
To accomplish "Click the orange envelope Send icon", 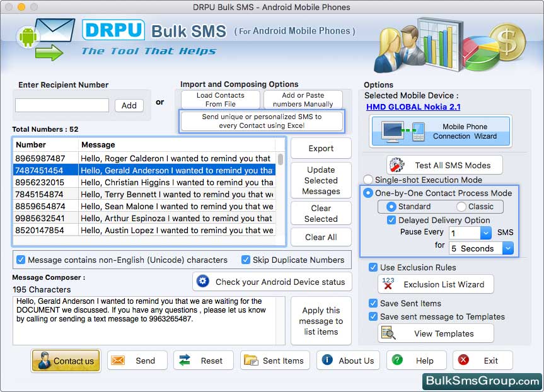I will [118, 360].
